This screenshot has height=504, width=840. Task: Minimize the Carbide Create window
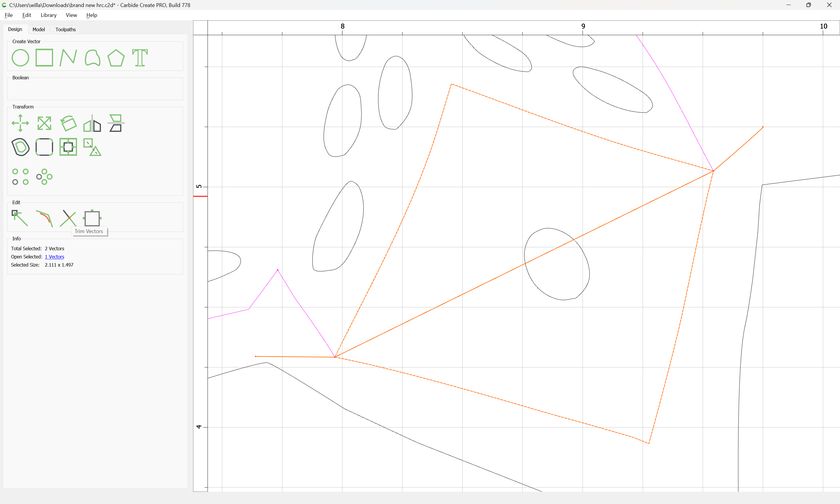click(788, 5)
